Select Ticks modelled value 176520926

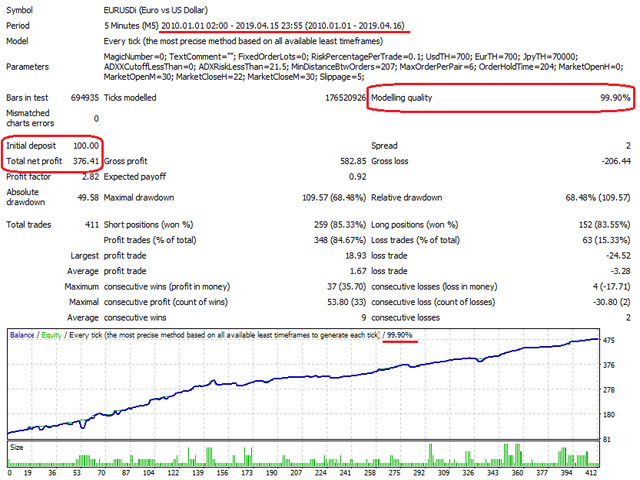[x=345, y=98]
